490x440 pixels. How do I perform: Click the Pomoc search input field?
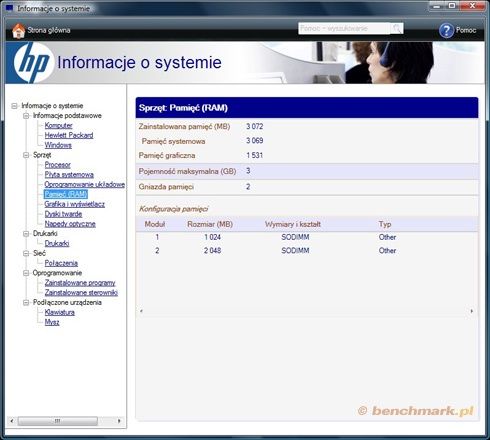click(x=344, y=29)
